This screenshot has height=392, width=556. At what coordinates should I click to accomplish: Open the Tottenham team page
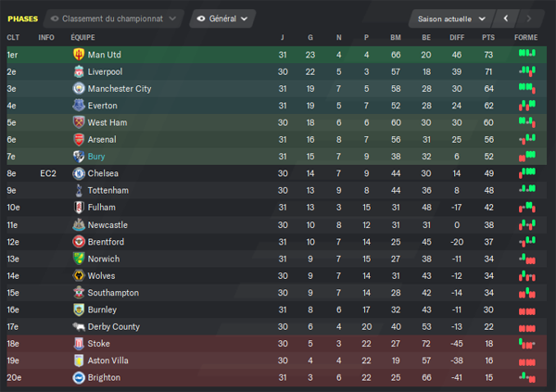108,191
